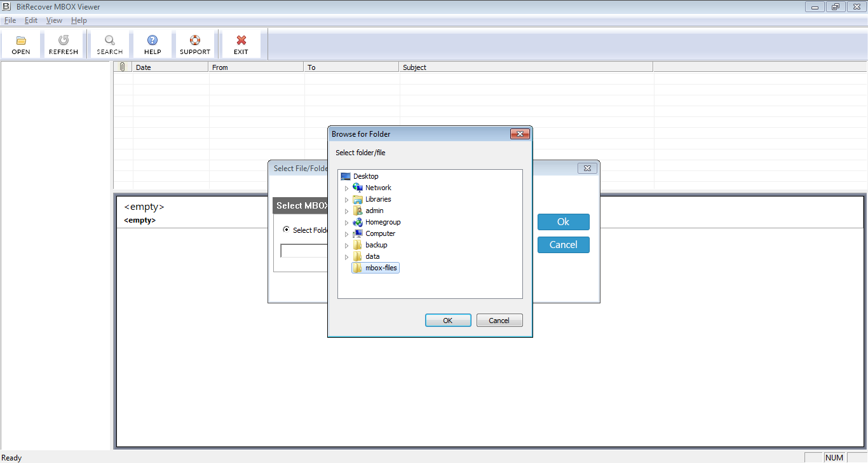Click the backup folder icon
868x463 pixels.
point(358,245)
